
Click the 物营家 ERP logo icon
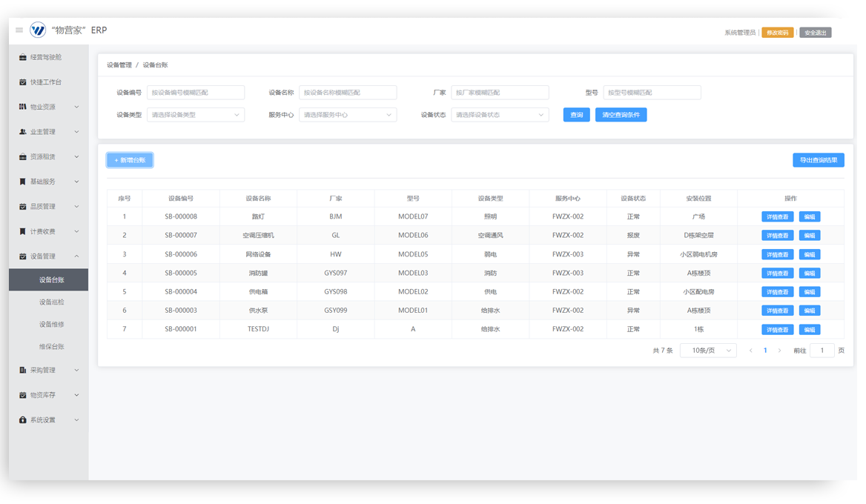(x=38, y=30)
